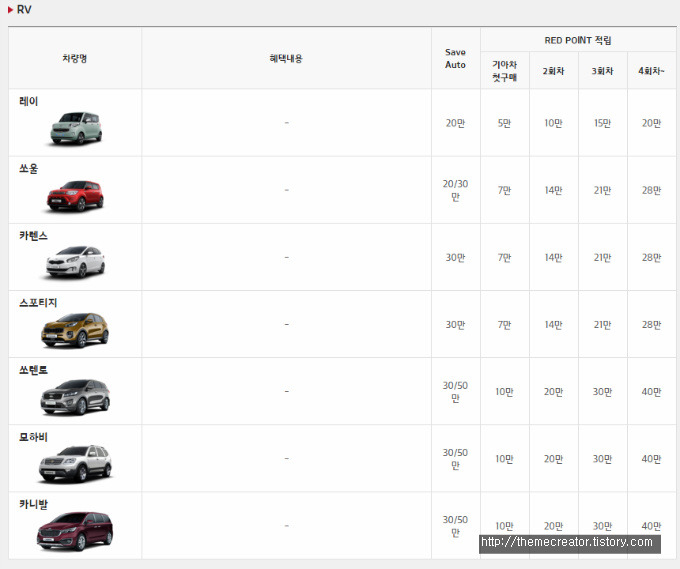Select 쏘렌토 first-purchase value 10만
Viewport: 680px width, 569px height.
pos(504,392)
